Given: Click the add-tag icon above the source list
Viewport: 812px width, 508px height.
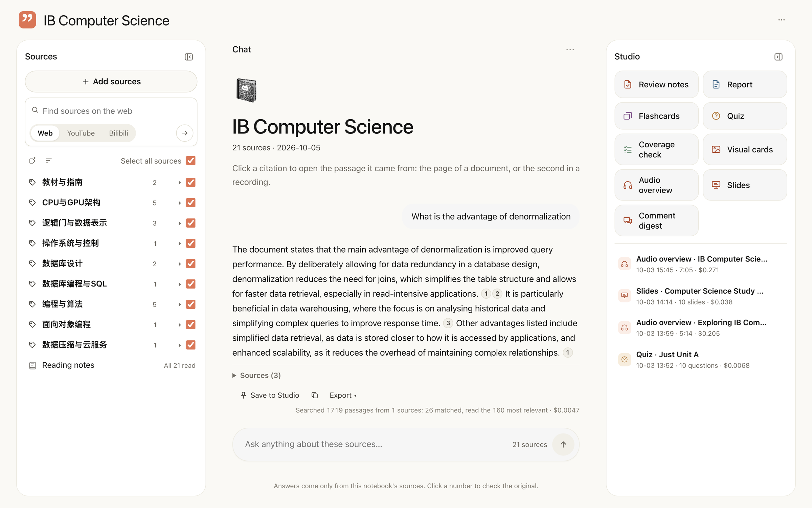Looking at the screenshot, I should coord(32,161).
